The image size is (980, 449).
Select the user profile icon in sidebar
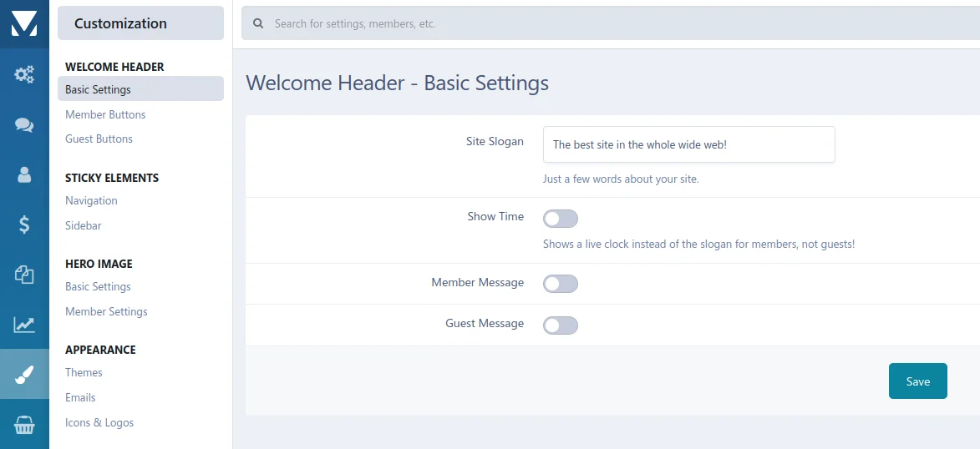click(24, 174)
